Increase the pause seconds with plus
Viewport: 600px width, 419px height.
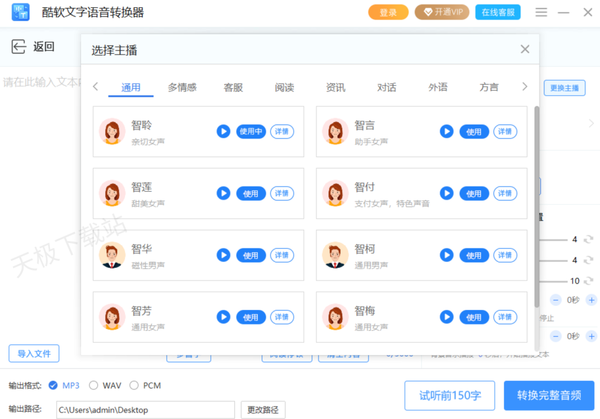(x=592, y=300)
